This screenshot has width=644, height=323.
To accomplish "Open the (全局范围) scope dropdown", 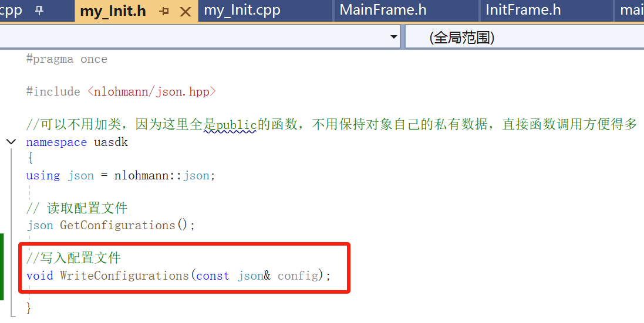I will pos(524,38).
